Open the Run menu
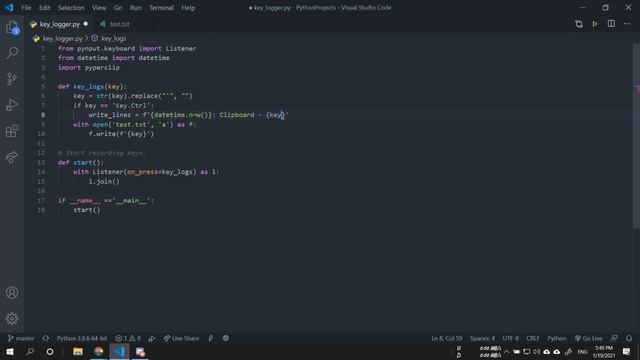This screenshot has height=360, width=640. [x=136, y=8]
